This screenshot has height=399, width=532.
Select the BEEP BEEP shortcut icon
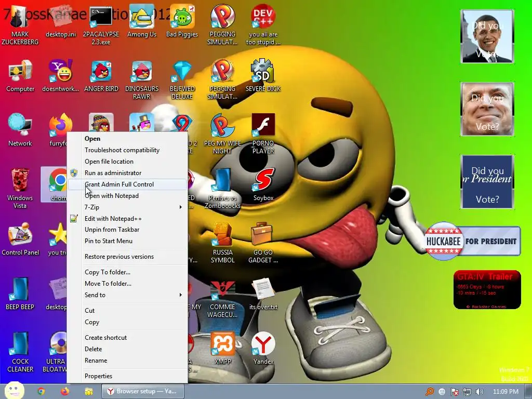[20, 294]
